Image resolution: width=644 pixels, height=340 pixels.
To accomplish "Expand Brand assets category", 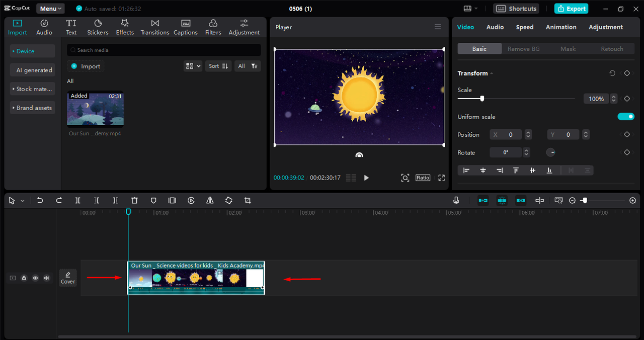I will point(33,108).
